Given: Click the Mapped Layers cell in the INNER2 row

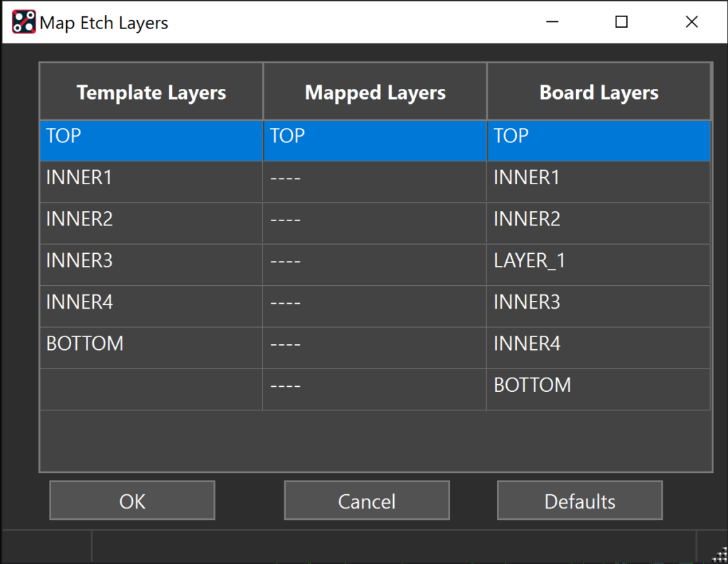Looking at the screenshot, I should click(375, 223).
